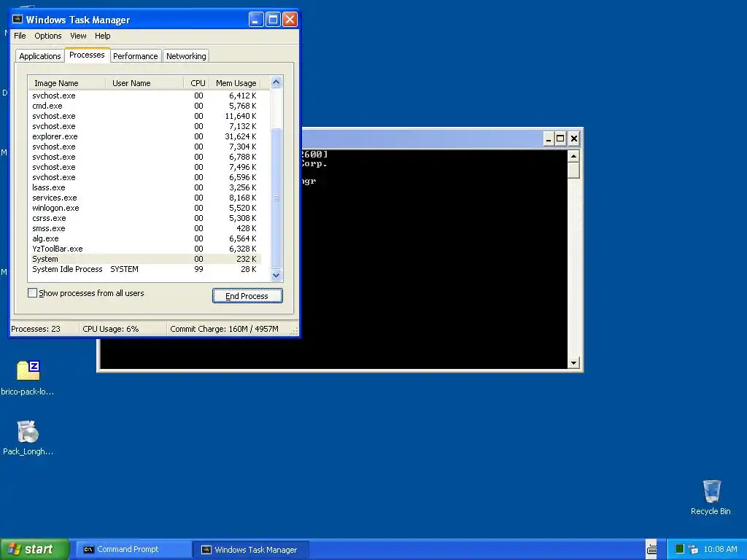Sort by CPU column header
Image resolution: width=747 pixels, height=560 pixels.
pyautogui.click(x=197, y=83)
